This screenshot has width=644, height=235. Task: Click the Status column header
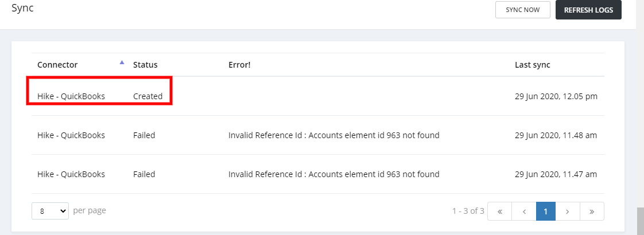(145, 65)
